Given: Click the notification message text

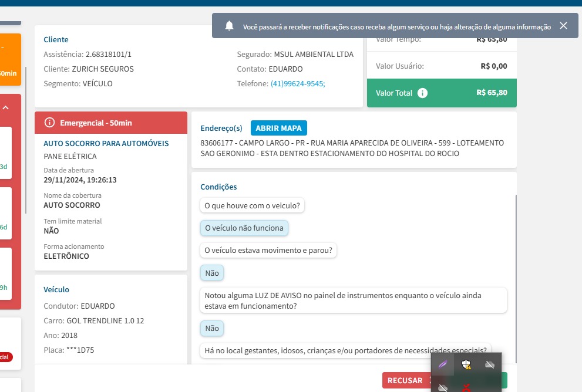Looking at the screenshot, I should pos(397,27).
